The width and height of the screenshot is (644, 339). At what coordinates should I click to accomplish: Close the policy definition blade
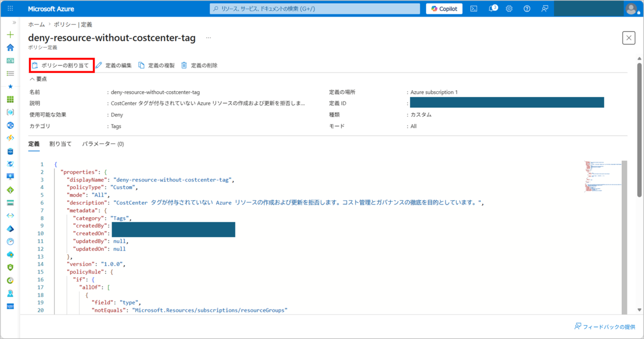tap(628, 38)
